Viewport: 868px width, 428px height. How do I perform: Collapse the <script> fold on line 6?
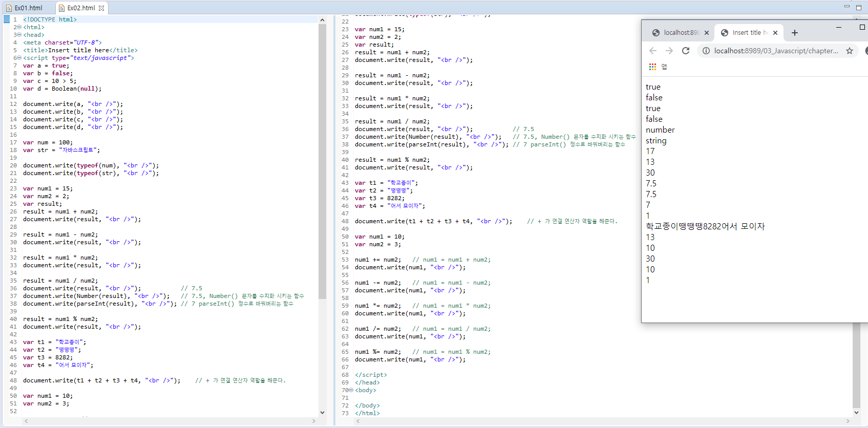19,58
